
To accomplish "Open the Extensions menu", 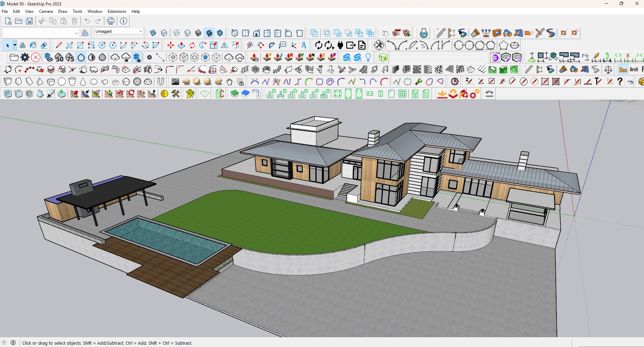I will tap(117, 11).
